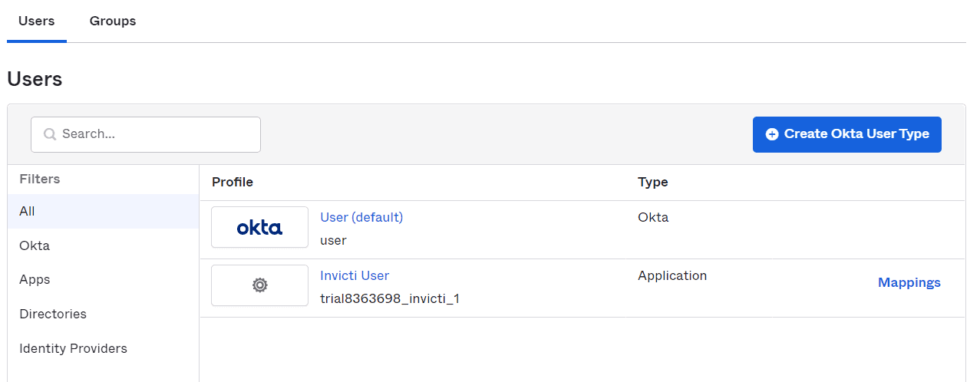Screen dimensions: 980x382
Task: Click the Profile column header
Action: coord(233,182)
